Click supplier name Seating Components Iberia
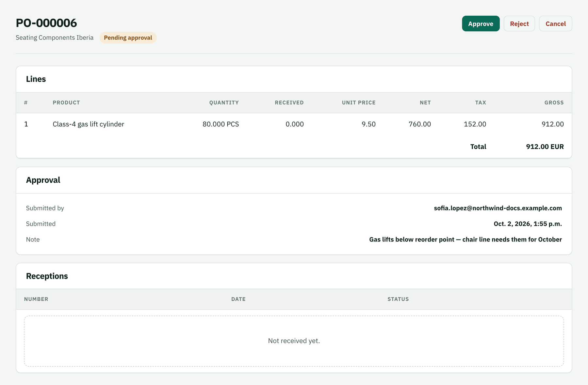 click(55, 38)
